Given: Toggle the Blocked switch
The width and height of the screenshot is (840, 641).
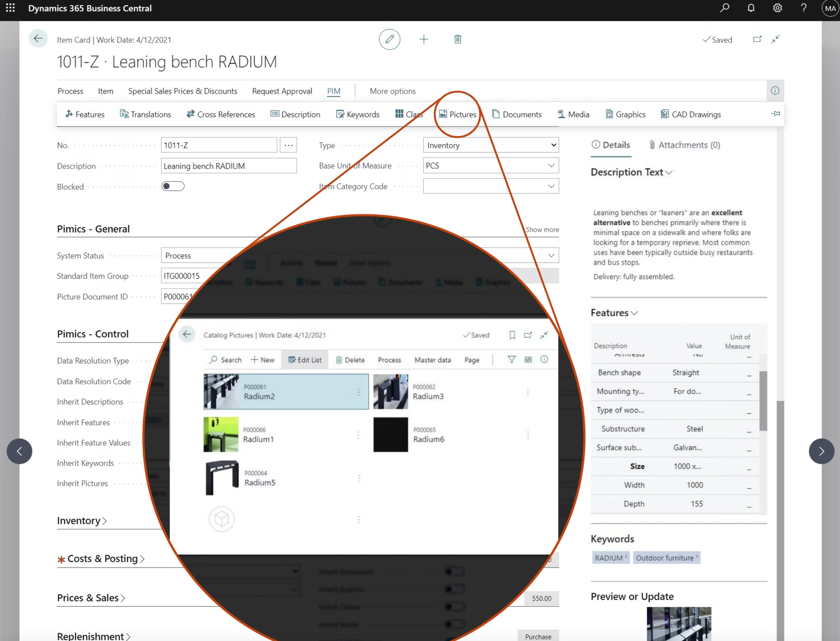Looking at the screenshot, I should click(x=173, y=187).
